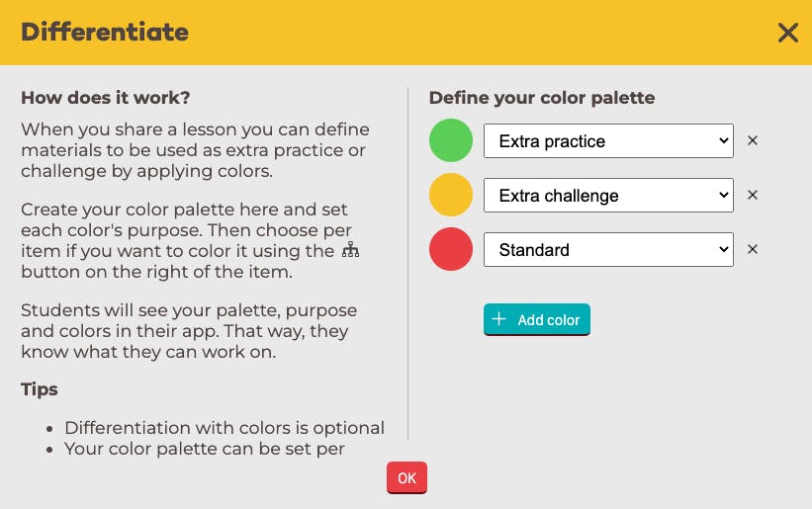Viewport: 812px width, 509px height.
Task: Click the "Differentiation with colors is optional" tip
Action: (225, 428)
